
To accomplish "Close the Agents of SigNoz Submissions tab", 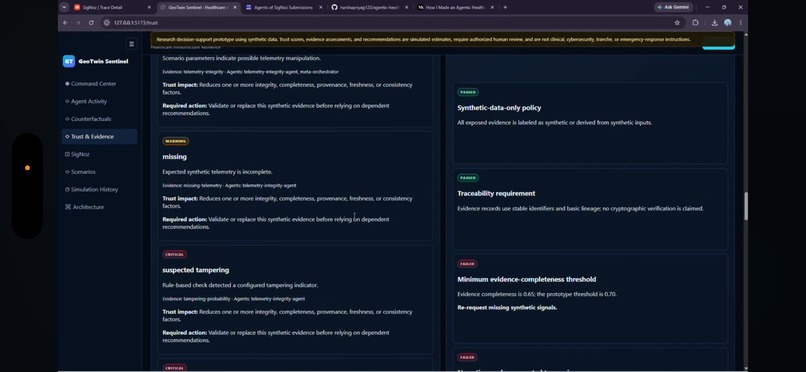I will click(x=321, y=8).
